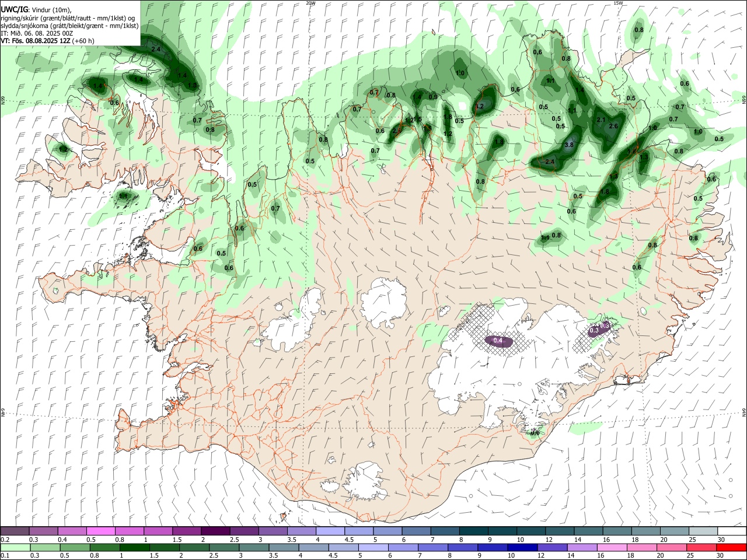Click the 0.2 label starting the upper scale
The image size is (747, 560).
(x=5, y=540)
